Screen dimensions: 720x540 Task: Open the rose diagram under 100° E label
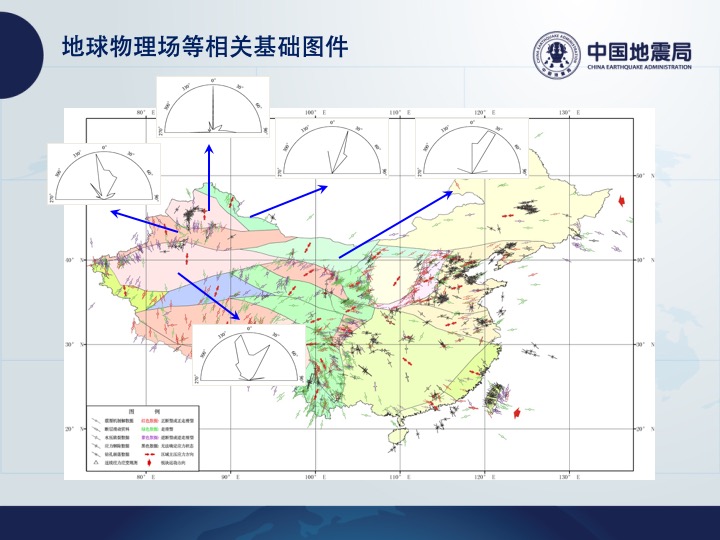tap(332, 148)
